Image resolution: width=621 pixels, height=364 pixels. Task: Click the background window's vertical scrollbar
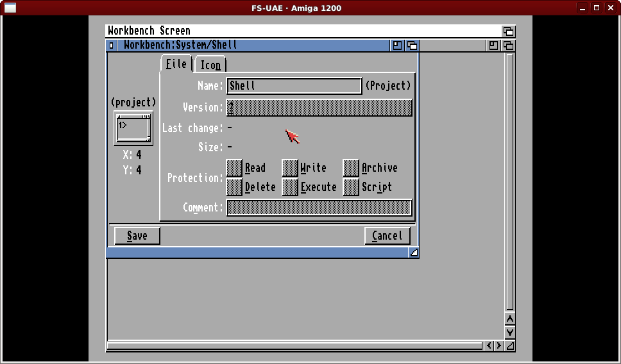(x=510, y=182)
